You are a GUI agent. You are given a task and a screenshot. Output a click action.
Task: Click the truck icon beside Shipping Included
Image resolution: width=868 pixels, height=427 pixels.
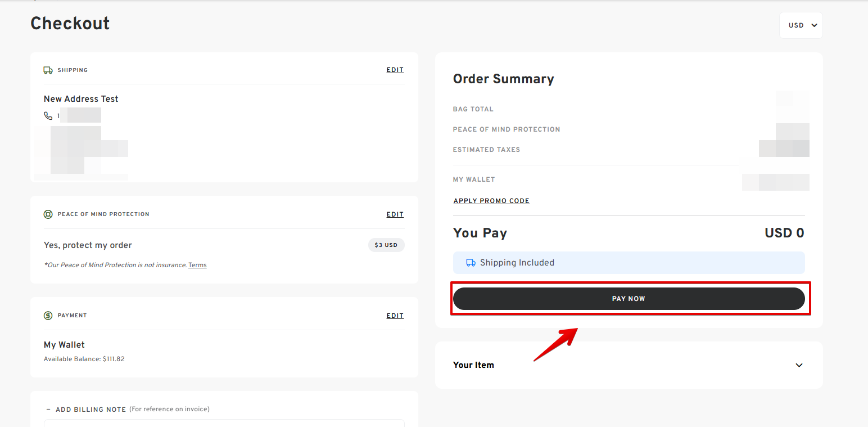click(x=471, y=263)
